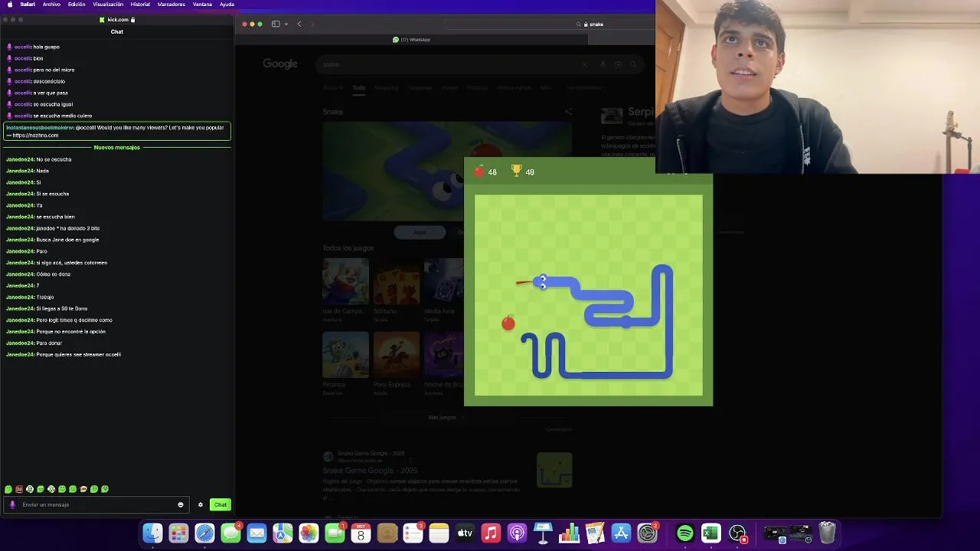Click the nezhna.com link in chat

35,135
